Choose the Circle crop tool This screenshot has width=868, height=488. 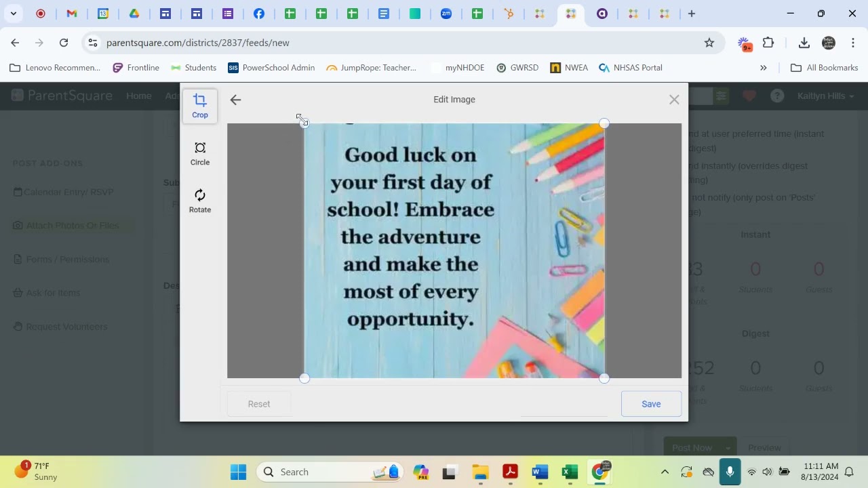[x=200, y=154]
